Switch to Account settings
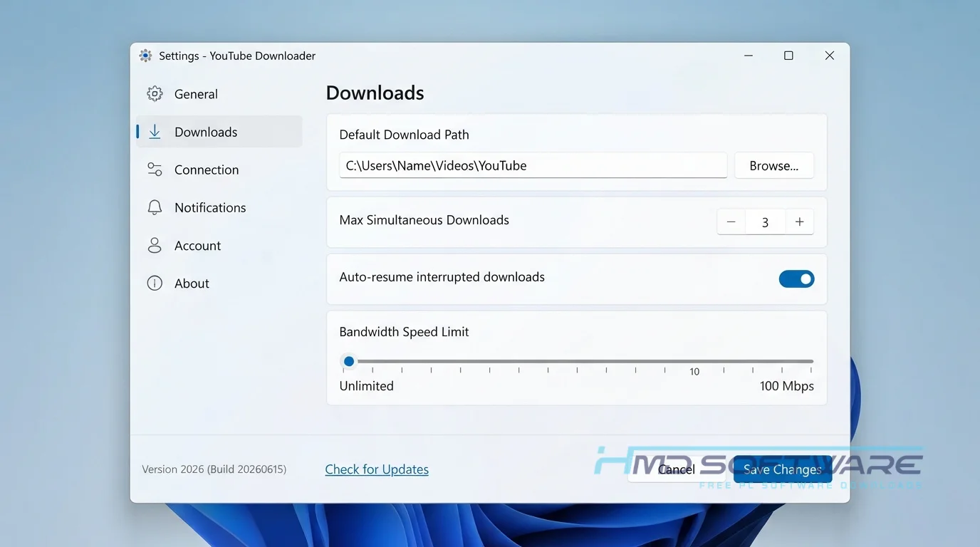This screenshot has width=980, height=547. 219,245
